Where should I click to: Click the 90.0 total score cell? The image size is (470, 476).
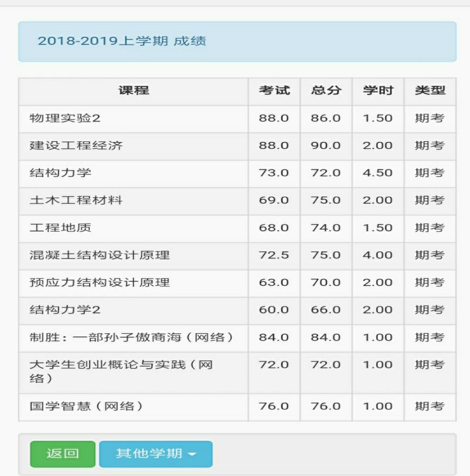tap(326, 145)
